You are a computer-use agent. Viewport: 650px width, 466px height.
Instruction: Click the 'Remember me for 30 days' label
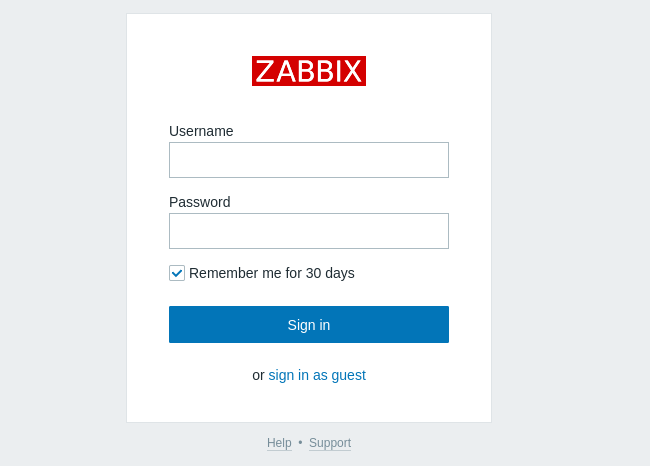click(271, 273)
